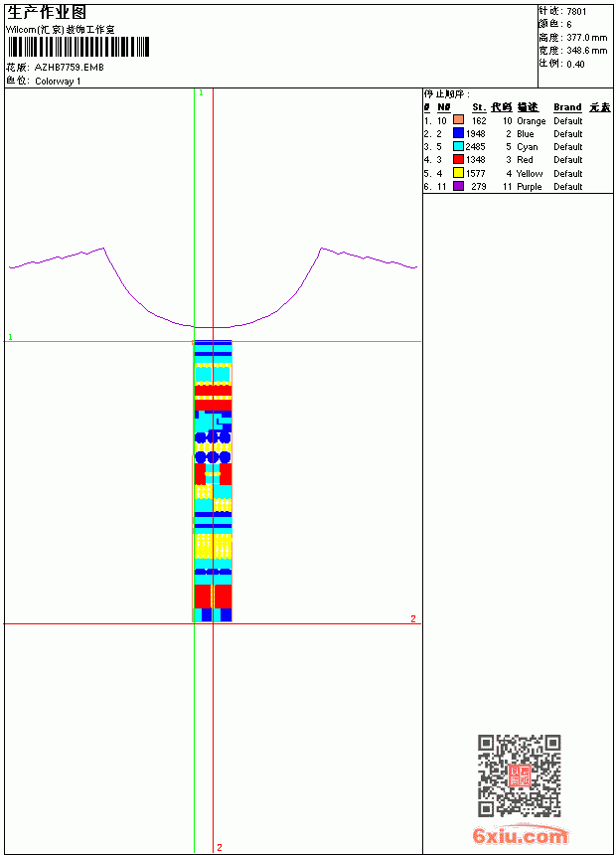
Task: Select the Blue thread swatch
Action: coord(458,132)
